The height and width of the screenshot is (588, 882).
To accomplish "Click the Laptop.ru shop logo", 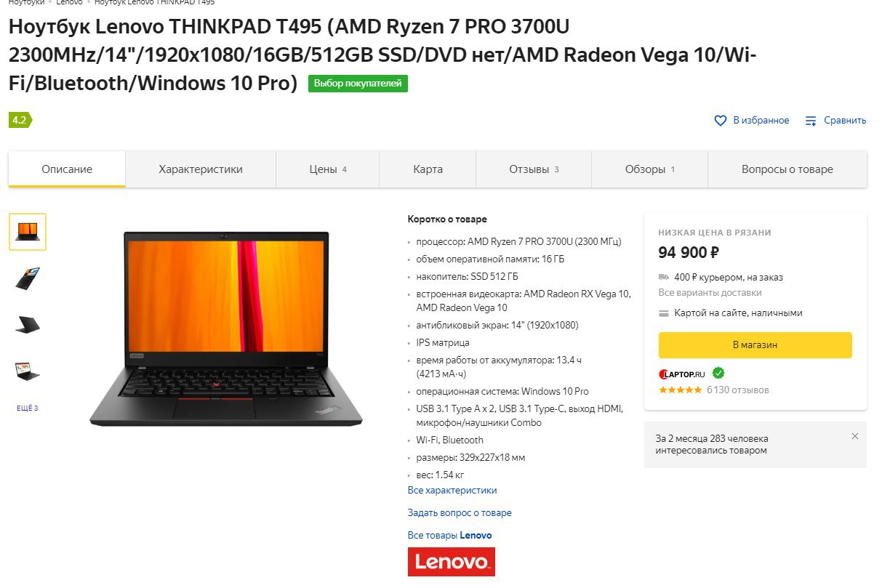I will click(682, 374).
